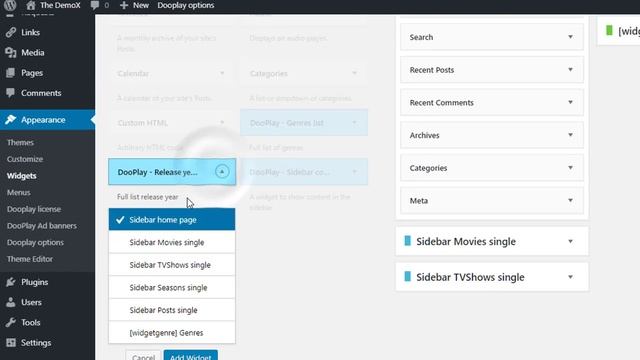Open Theme Editor link
This screenshot has height=360, width=640.
[x=30, y=259]
